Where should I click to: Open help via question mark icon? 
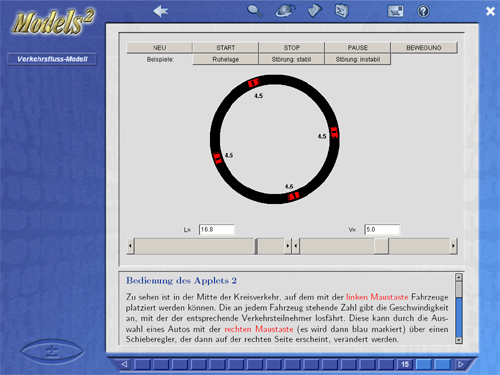423,11
